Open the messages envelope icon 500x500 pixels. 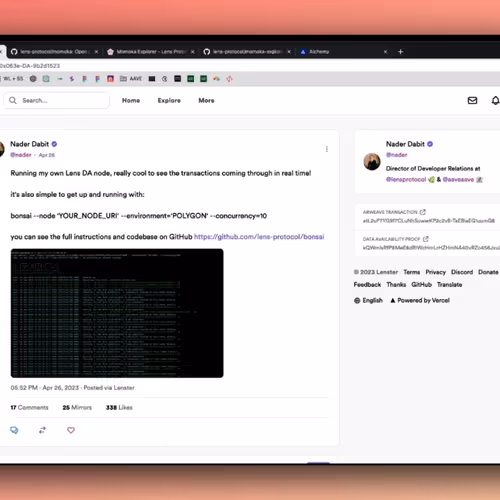[472, 100]
